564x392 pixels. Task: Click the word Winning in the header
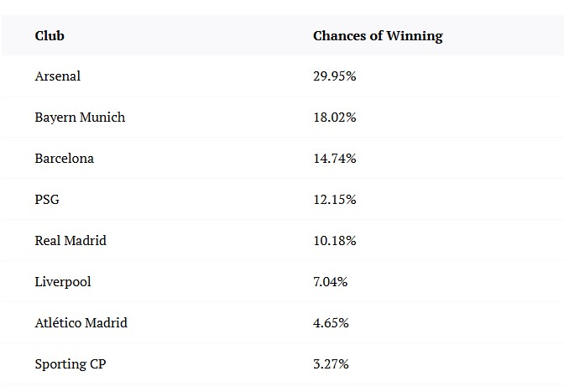tap(415, 36)
